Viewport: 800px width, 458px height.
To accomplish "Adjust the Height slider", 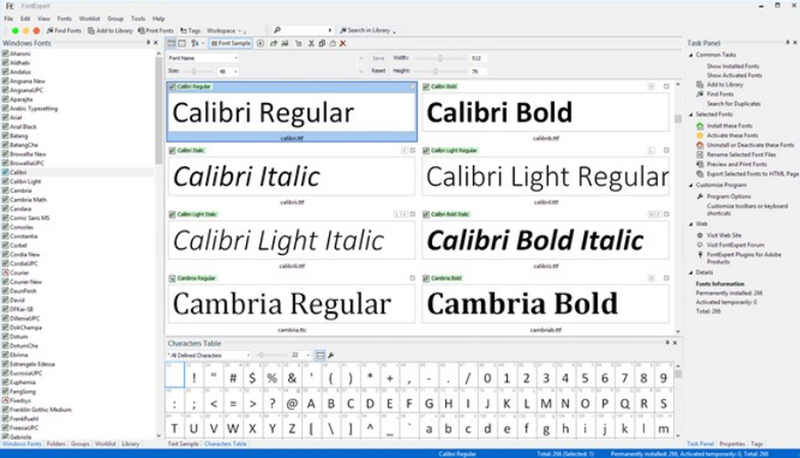I will click(x=435, y=71).
